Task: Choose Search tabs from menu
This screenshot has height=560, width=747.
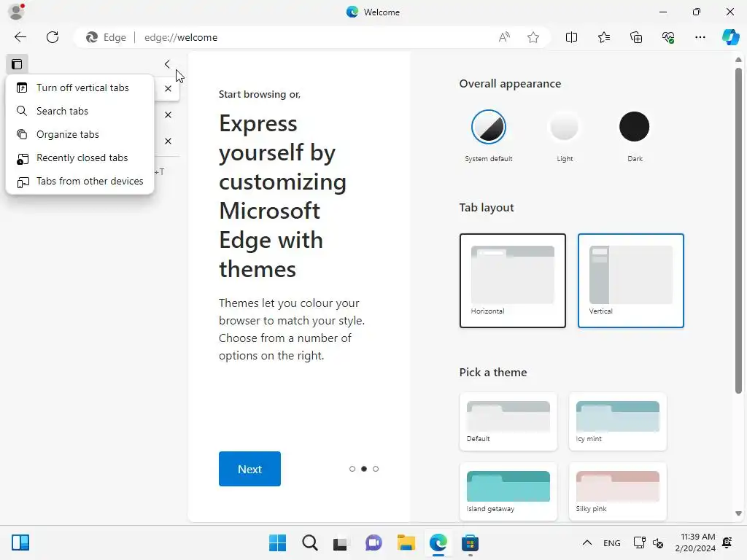Action: pyautogui.click(x=80, y=111)
